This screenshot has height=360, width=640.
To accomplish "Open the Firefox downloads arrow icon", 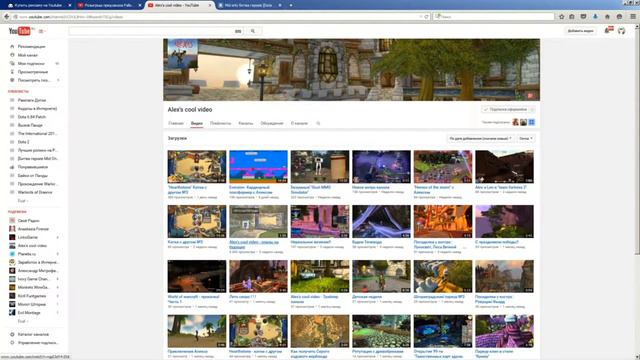I will [x=596, y=17].
